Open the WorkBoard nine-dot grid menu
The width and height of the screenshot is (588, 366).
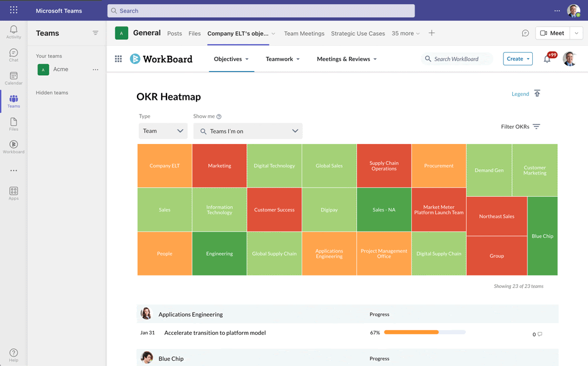pos(118,59)
